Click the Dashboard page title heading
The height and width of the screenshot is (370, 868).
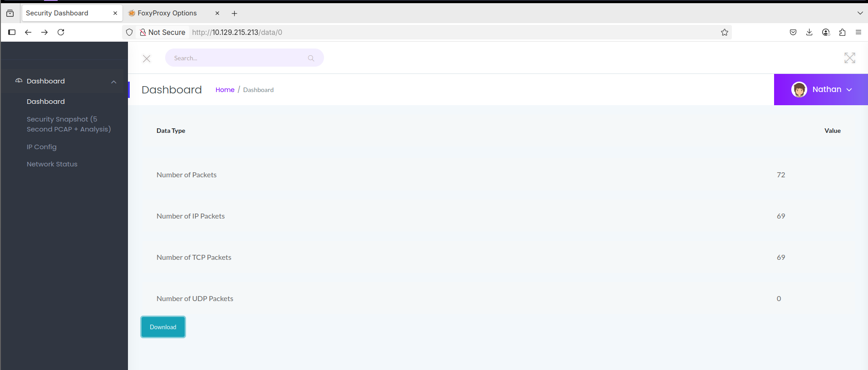pyautogui.click(x=172, y=90)
